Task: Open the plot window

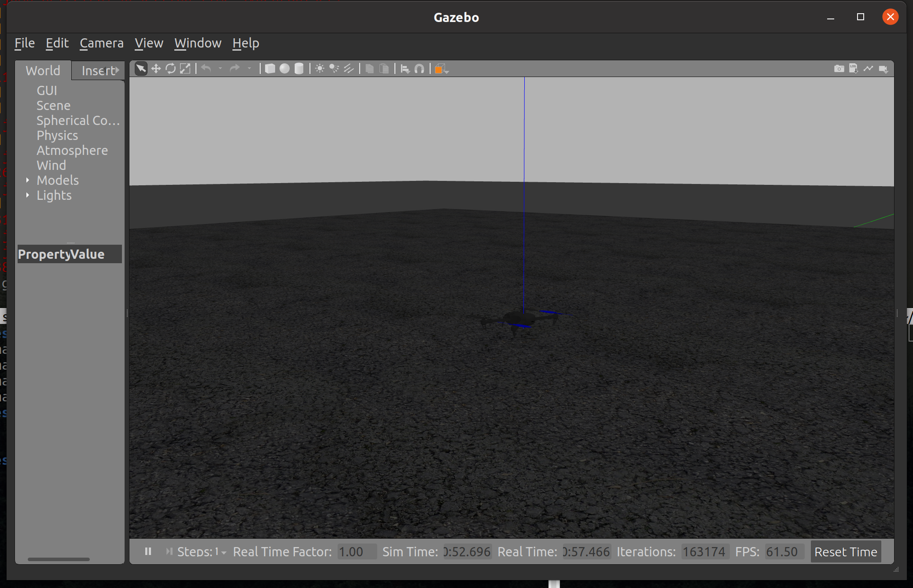Action: 868,69
